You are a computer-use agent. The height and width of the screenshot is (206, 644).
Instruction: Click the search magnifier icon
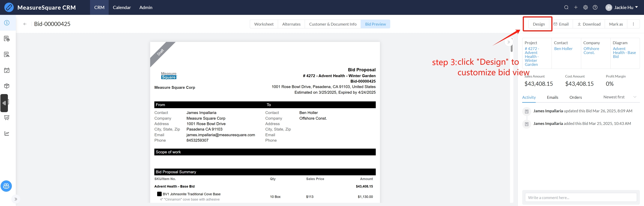(x=566, y=8)
